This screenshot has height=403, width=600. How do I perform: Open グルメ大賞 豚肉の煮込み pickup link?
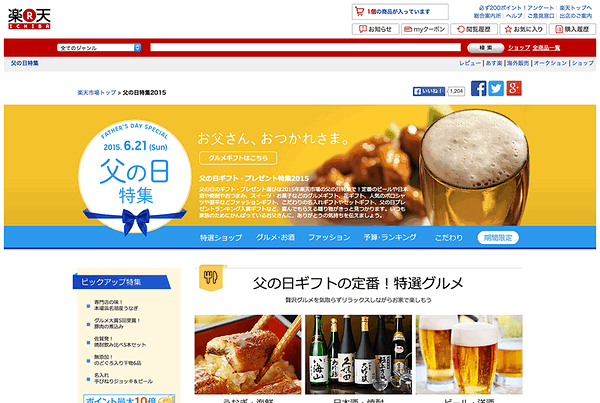(x=117, y=323)
